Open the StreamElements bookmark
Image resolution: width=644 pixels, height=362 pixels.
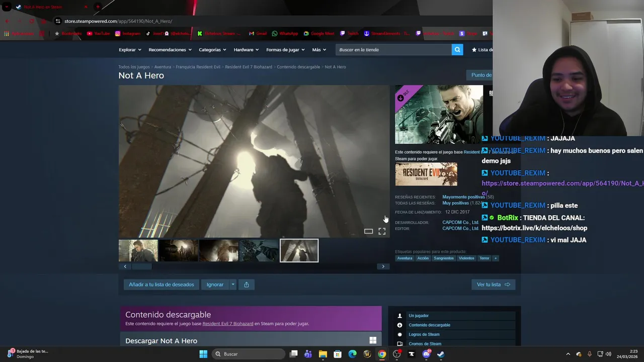coord(387,34)
